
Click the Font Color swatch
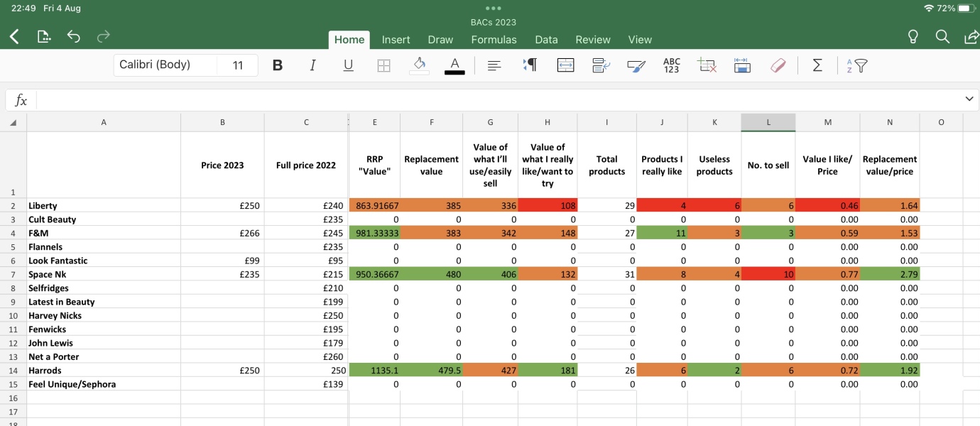point(454,65)
